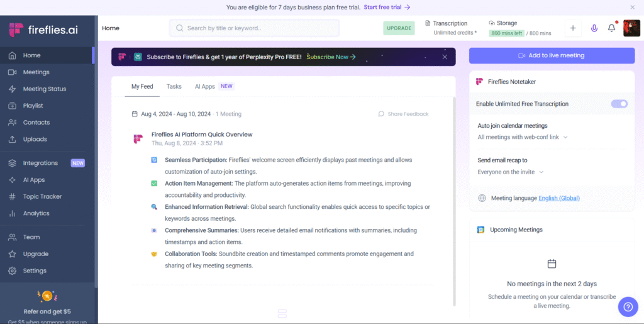Click the Upgrade star icon in sidebar
Screen dimensions: 644x324
pyautogui.click(x=13, y=254)
